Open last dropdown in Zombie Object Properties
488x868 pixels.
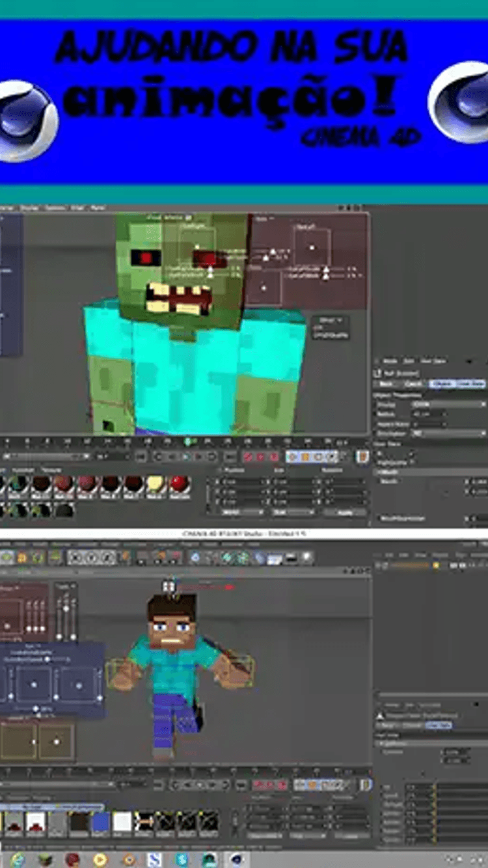[449, 433]
